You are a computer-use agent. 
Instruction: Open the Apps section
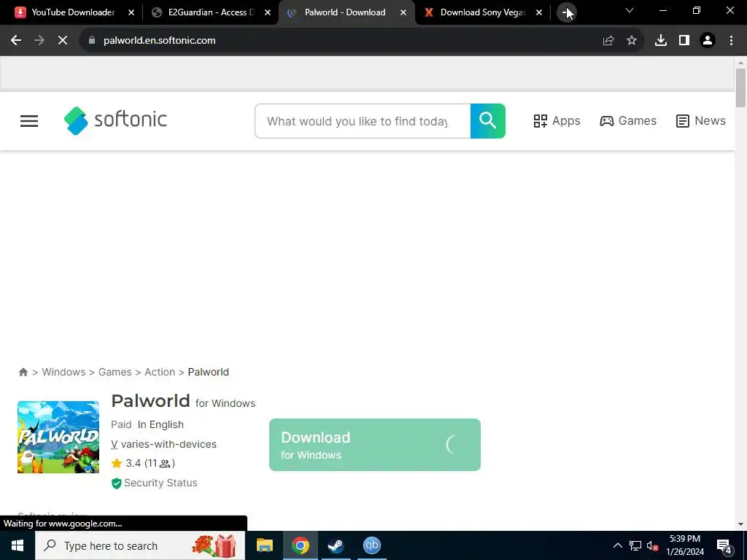557,121
